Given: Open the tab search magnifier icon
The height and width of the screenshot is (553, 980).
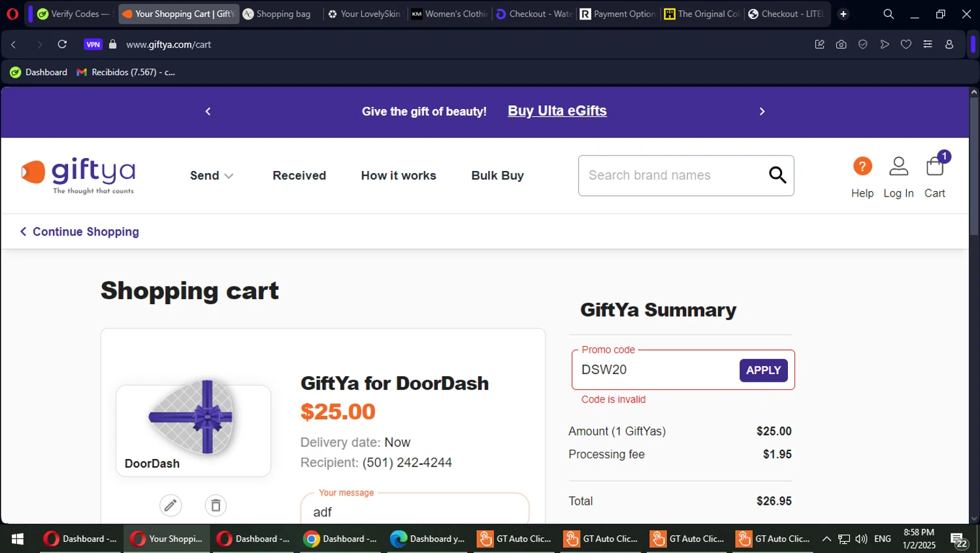Looking at the screenshot, I should coord(889,14).
